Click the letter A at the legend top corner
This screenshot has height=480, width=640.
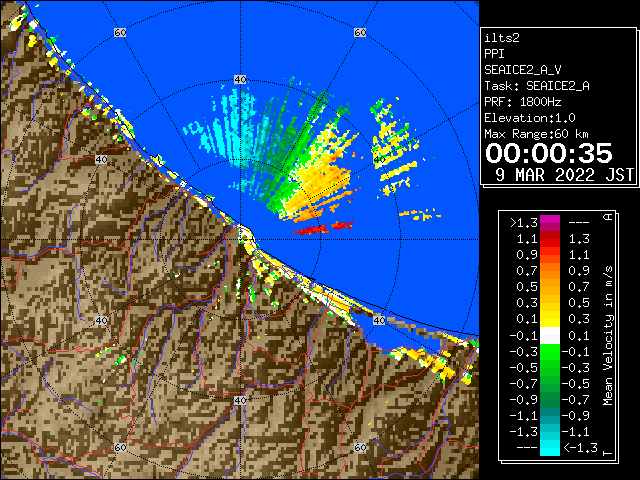608,217
